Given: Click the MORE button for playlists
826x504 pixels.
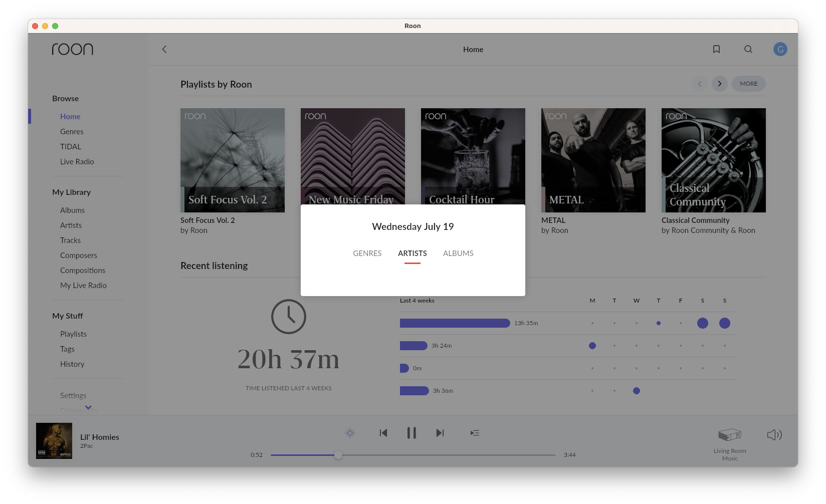Looking at the screenshot, I should pyautogui.click(x=749, y=84).
